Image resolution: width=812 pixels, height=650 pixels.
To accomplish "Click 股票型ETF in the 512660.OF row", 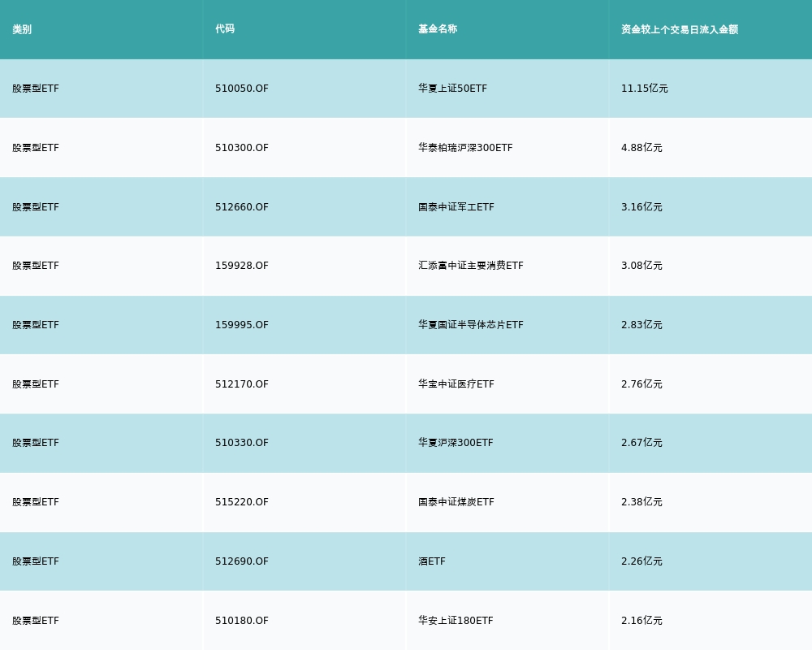I will tap(36, 207).
